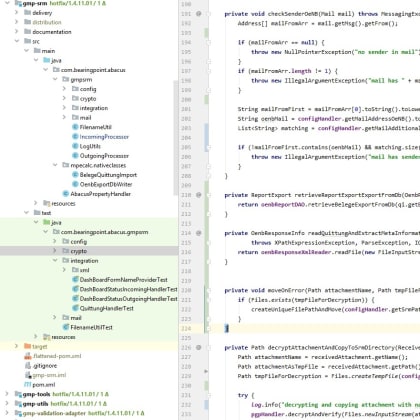
Task: Select the xml package under integration
Action: tap(85, 270)
